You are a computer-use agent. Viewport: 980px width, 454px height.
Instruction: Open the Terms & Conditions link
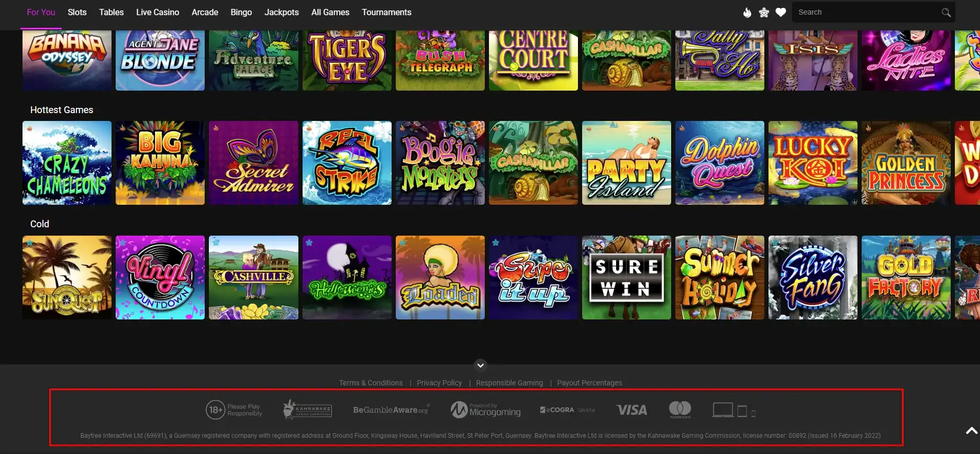(371, 383)
